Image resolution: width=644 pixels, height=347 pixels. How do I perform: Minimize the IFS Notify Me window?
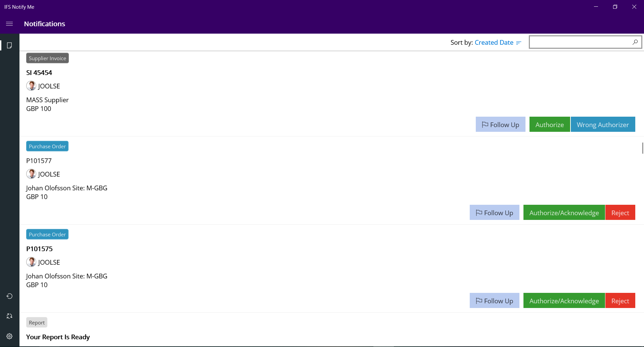coord(596,7)
